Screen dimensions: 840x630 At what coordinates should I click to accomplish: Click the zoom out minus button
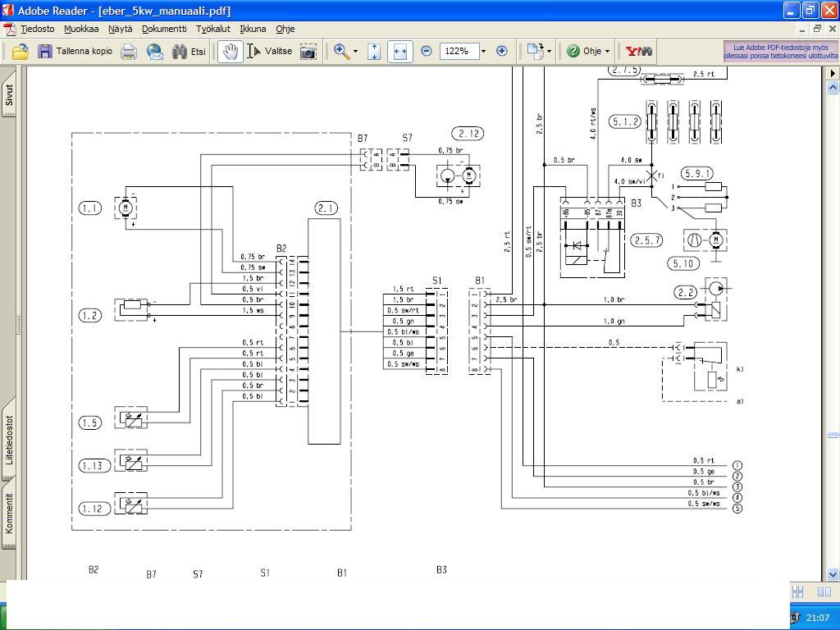pyautogui.click(x=427, y=51)
